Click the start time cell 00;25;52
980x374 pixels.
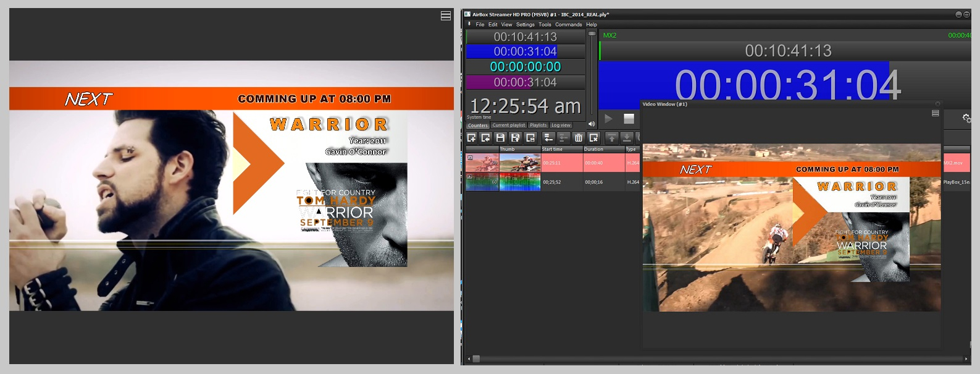pos(562,182)
